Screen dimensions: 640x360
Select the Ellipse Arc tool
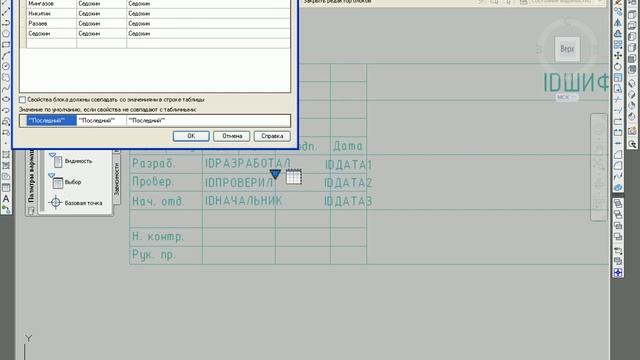point(6,110)
